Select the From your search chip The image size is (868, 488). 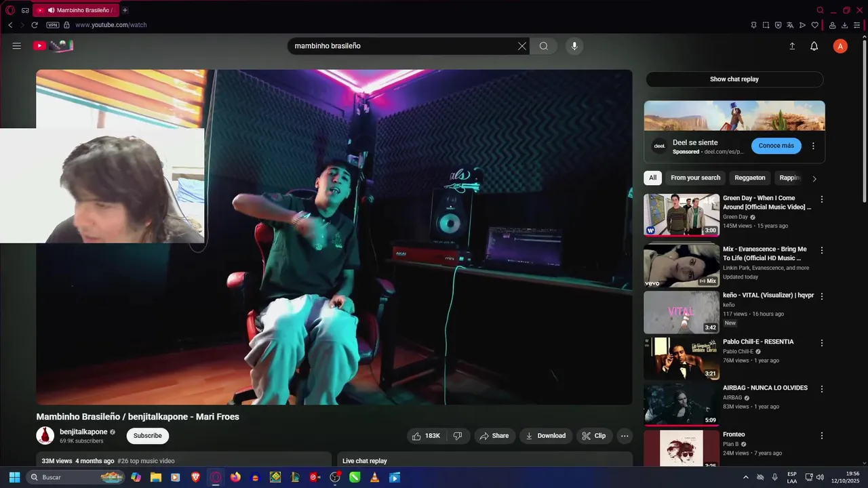(695, 178)
